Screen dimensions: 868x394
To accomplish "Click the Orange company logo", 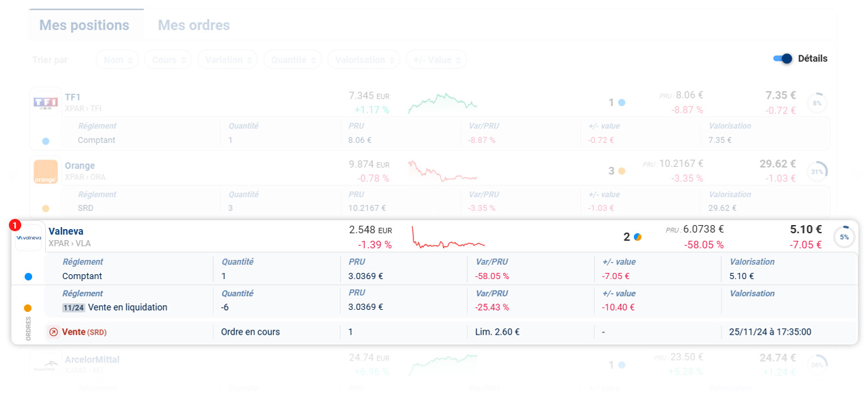I will (45, 172).
